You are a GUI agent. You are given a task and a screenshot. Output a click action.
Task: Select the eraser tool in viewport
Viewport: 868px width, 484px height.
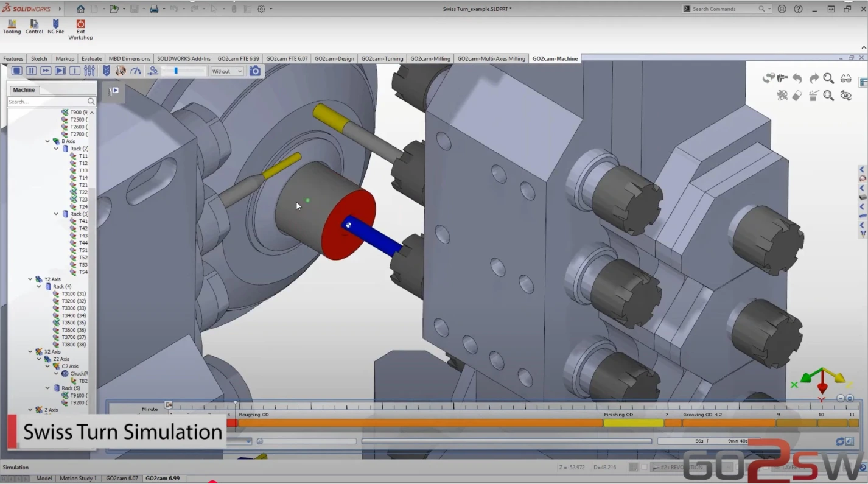tap(797, 96)
